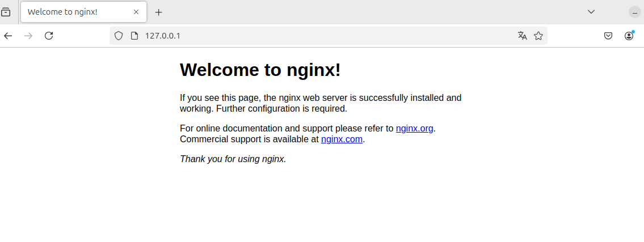Screen dimensions: 644x242
Task: Follow the nginx.com link
Action: (342, 139)
